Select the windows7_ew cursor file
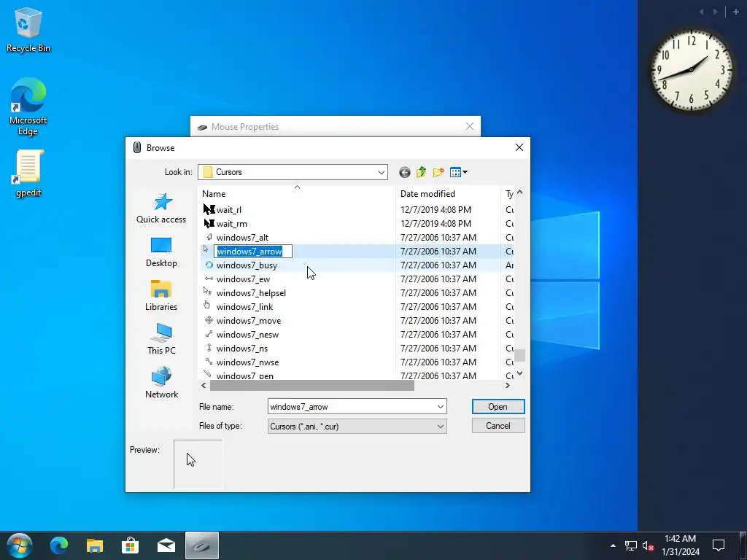Viewport: 747px width, 560px height. [x=243, y=279]
